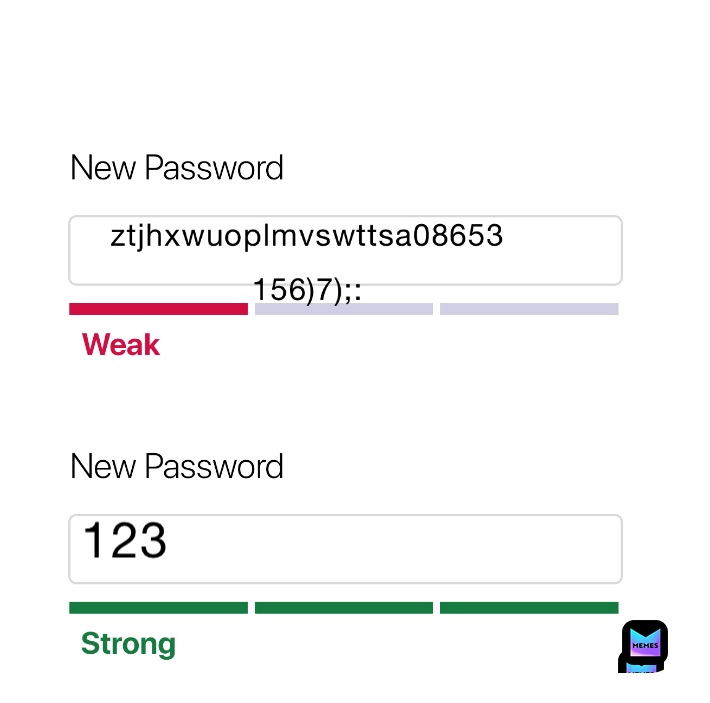Click the middle green strength bar segment

344,607
